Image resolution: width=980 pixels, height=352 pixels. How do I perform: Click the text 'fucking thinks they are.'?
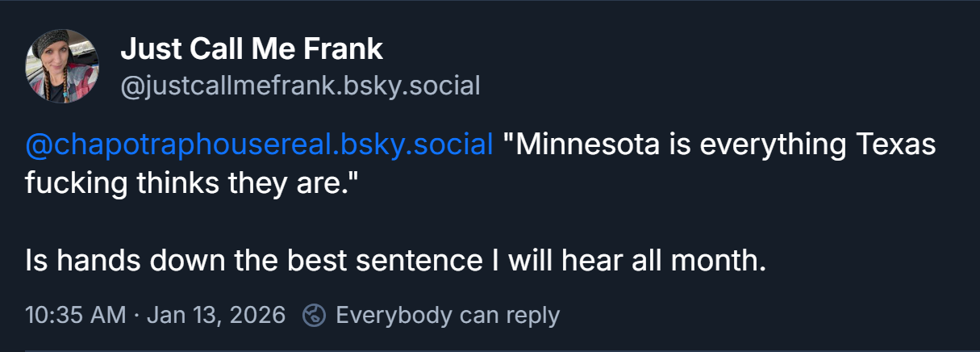pos(191,183)
